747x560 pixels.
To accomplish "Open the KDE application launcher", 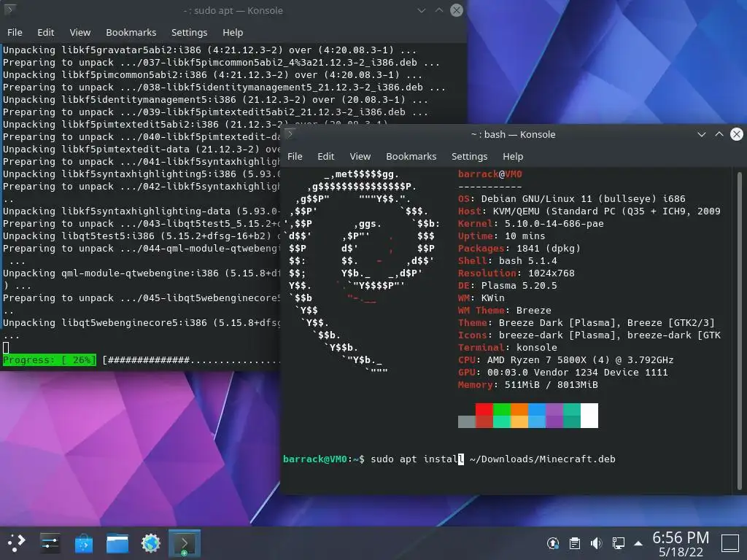I will click(16, 542).
